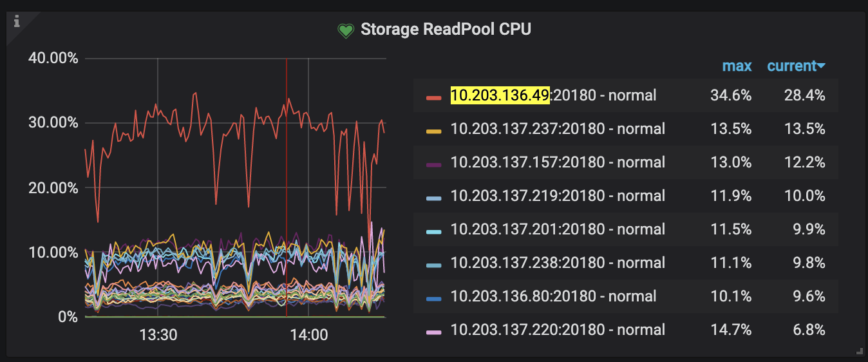Click the red vertical marker line in the graph
Viewport: 868px width, 362px height.
286,193
